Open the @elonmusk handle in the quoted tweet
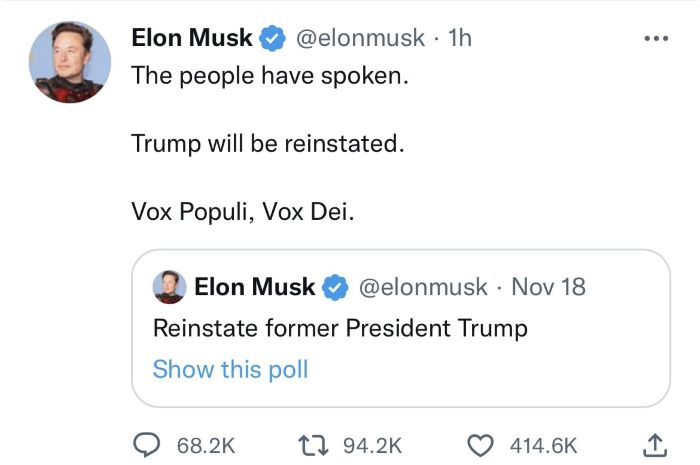This screenshot has width=700, height=465. click(423, 286)
